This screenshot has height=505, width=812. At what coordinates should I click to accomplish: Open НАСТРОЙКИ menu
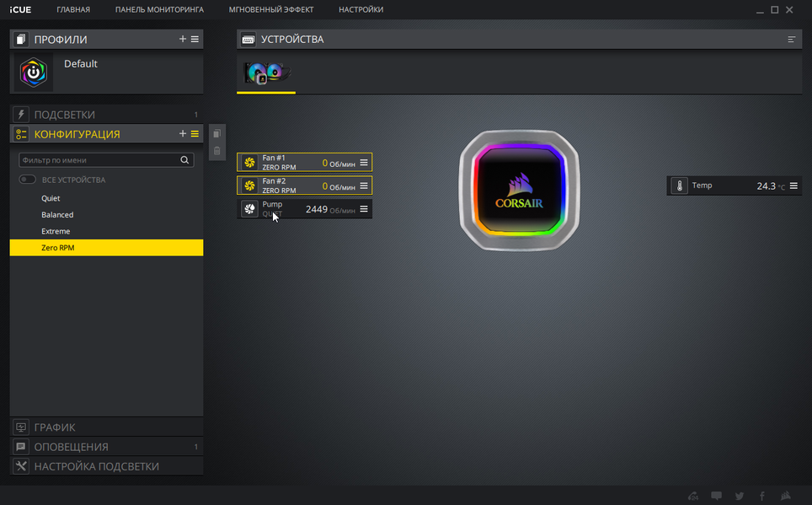pos(361,10)
